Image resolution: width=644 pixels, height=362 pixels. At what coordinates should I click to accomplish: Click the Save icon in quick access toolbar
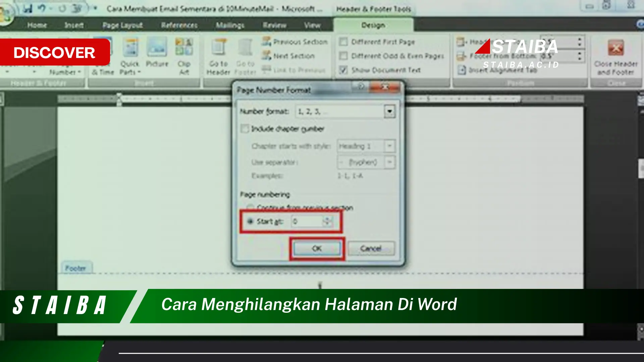(28, 8)
